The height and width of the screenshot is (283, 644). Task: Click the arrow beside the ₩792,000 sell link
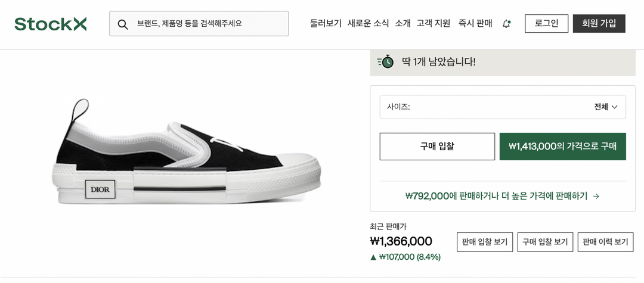(x=596, y=196)
